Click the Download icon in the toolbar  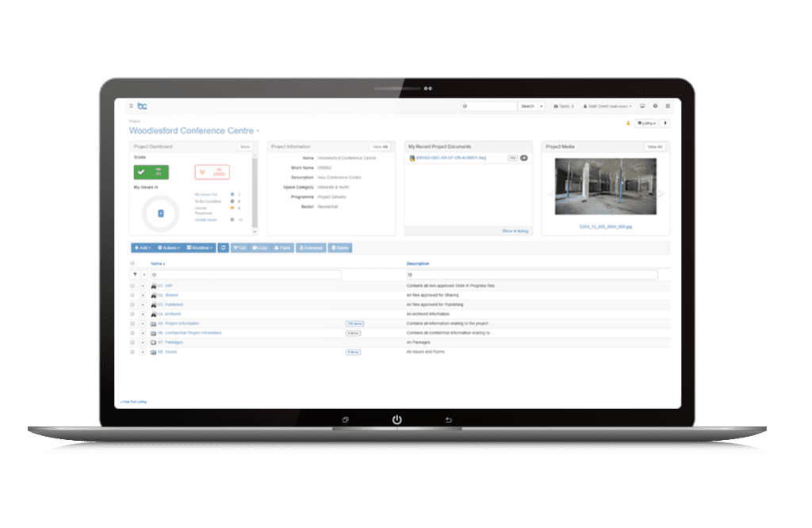pos(311,247)
